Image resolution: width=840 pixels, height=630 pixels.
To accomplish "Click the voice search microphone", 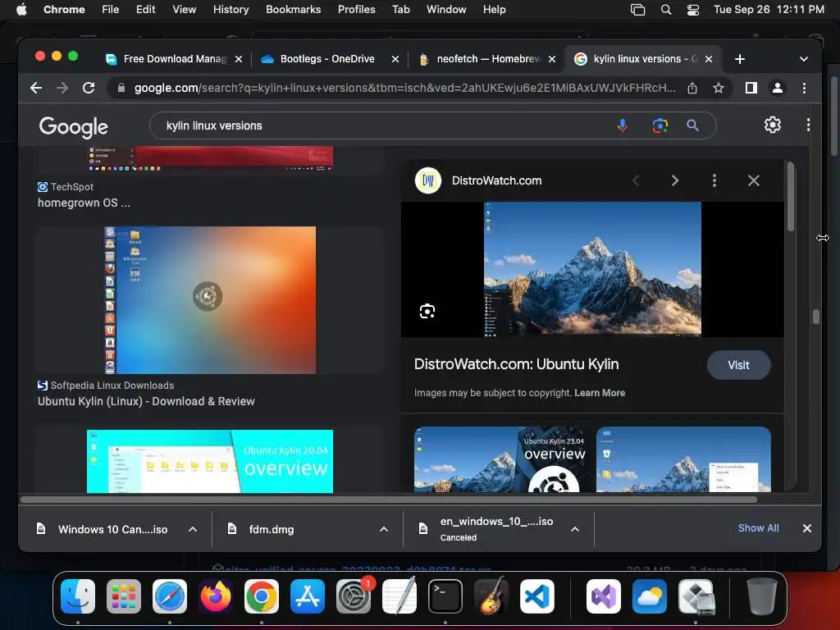I will click(x=622, y=126).
